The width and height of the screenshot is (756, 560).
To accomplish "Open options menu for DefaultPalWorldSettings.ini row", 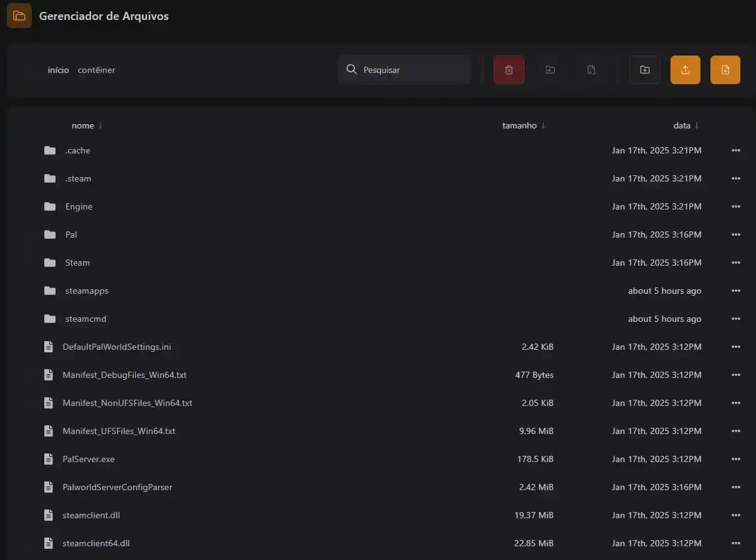I will tap(735, 347).
